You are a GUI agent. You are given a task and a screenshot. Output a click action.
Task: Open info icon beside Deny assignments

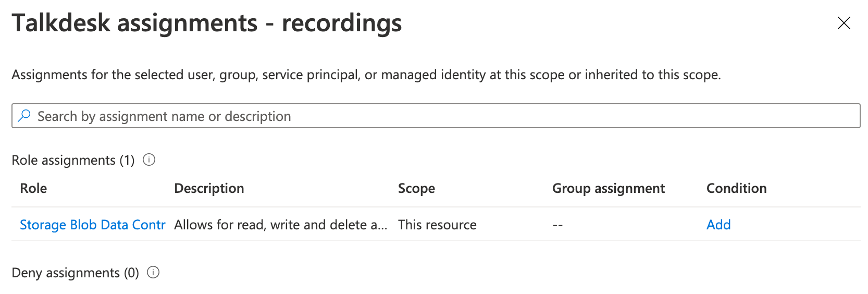(153, 272)
